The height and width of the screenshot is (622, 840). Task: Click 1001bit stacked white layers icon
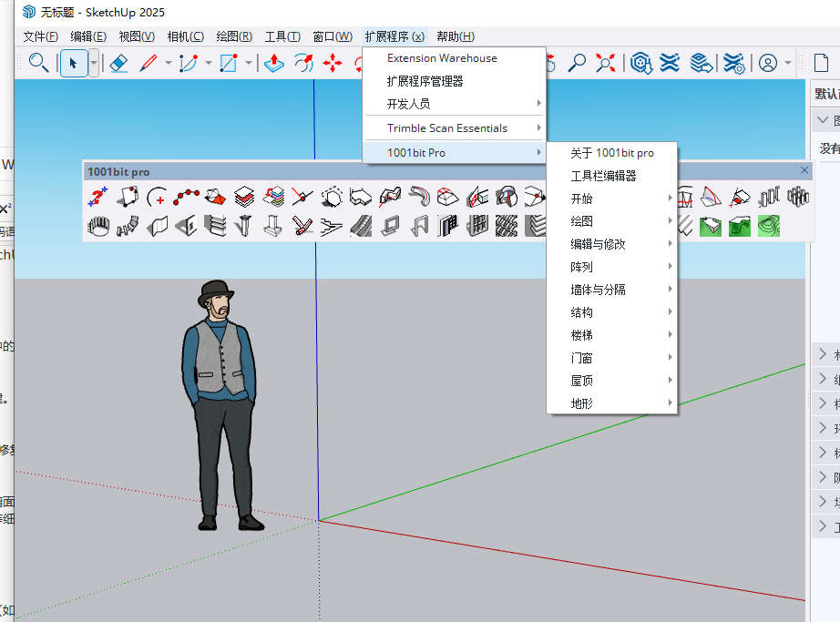[244, 197]
